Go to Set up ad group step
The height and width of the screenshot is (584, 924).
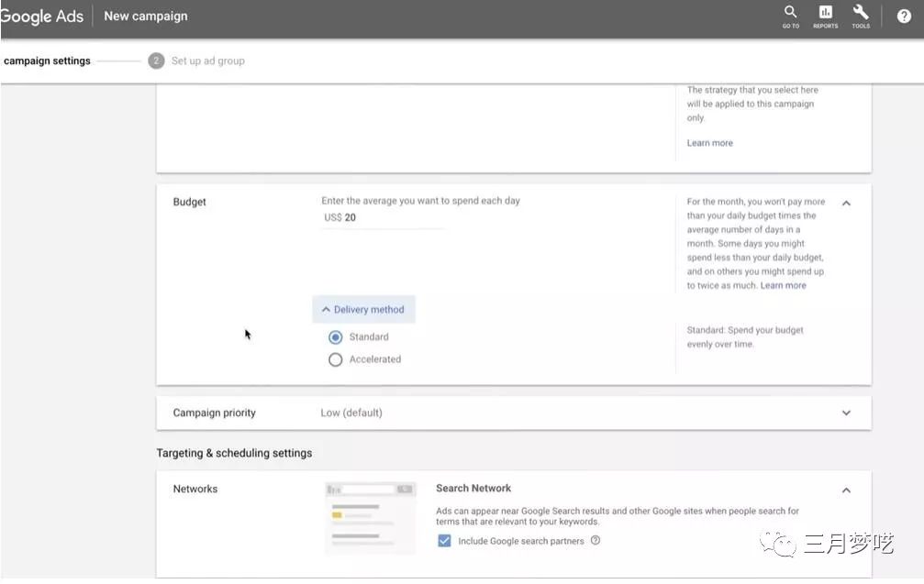[207, 61]
